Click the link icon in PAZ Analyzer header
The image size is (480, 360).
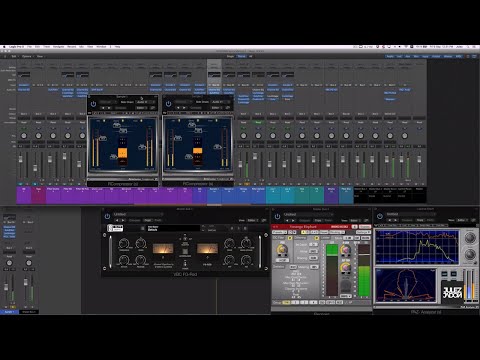[x=474, y=220]
